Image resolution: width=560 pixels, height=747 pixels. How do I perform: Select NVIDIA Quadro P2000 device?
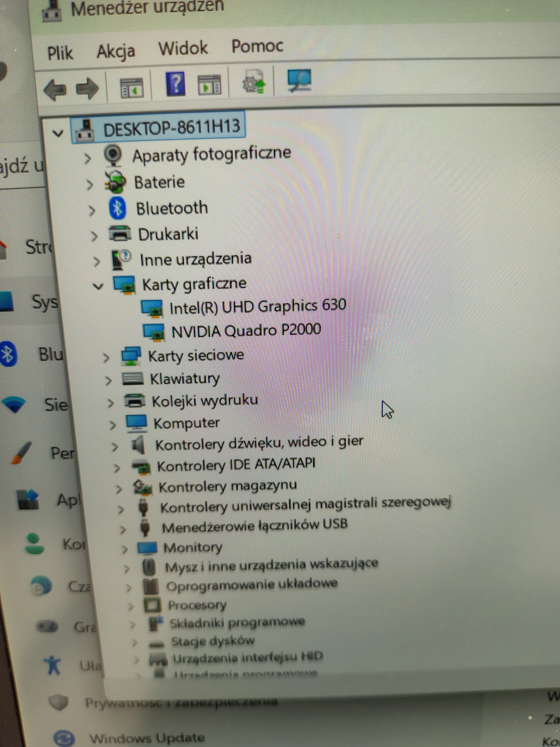click(246, 330)
